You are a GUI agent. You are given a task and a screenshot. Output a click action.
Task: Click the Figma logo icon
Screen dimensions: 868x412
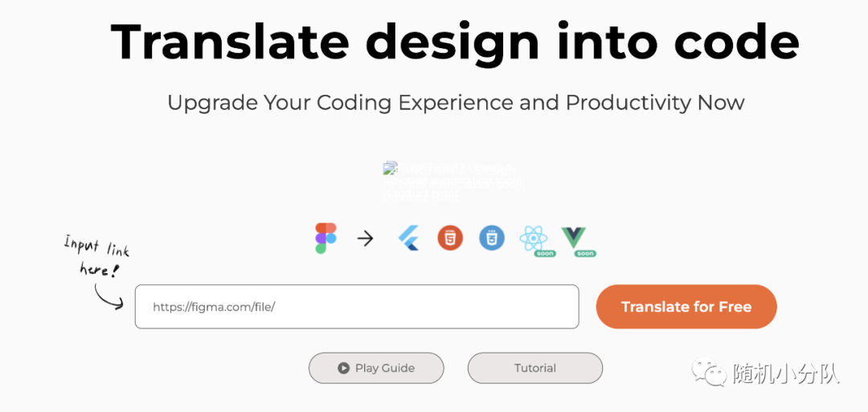pos(325,239)
